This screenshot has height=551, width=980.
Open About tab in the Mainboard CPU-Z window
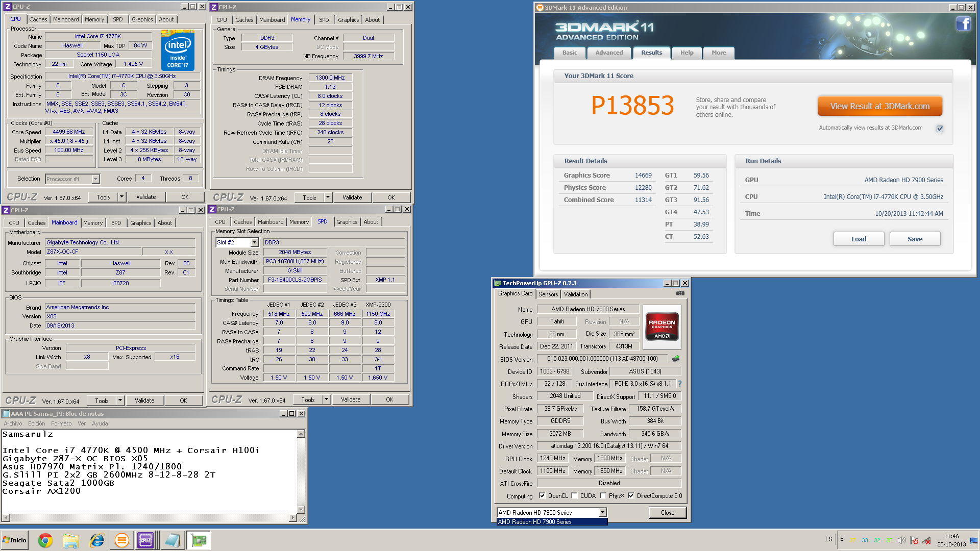pos(164,223)
